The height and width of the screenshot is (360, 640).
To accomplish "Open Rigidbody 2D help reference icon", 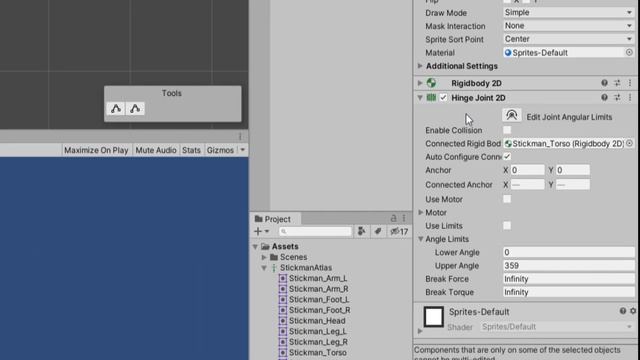I will coord(604,83).
